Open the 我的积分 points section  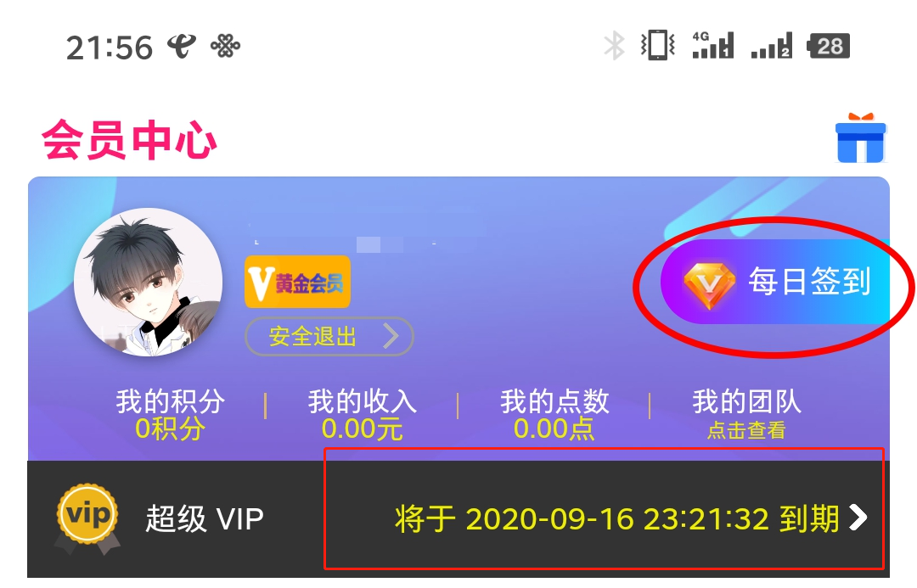pos(170,415)
